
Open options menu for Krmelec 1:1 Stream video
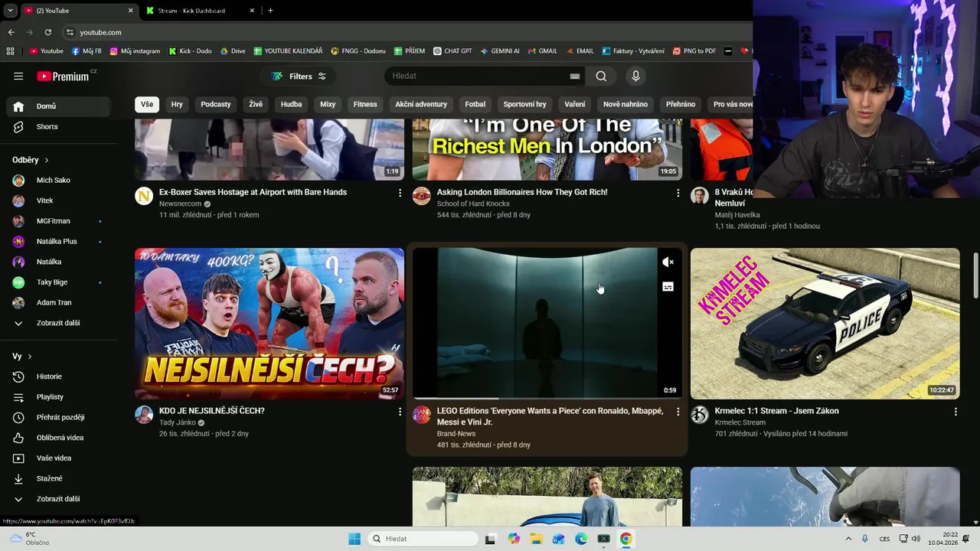955,412
